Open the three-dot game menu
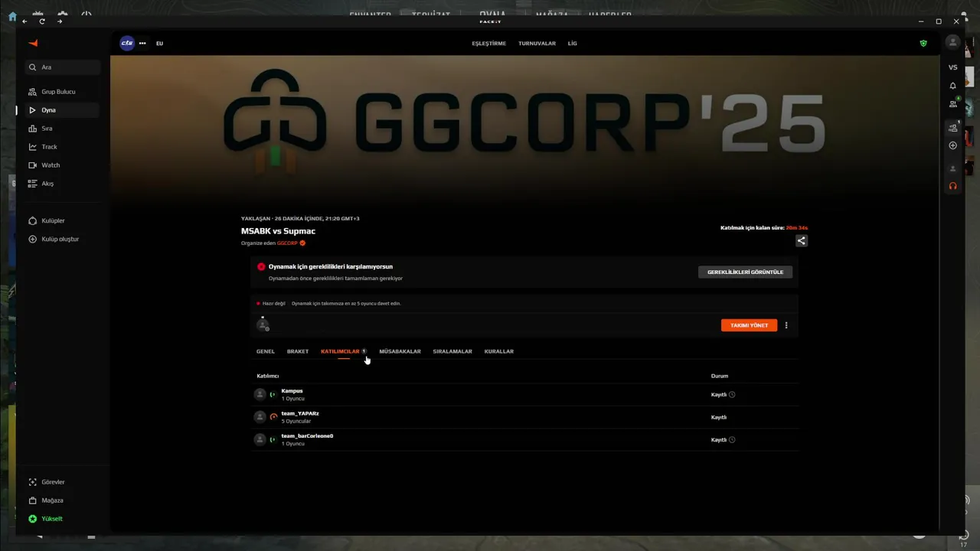980x551 pixels. (x=142, y=43)
